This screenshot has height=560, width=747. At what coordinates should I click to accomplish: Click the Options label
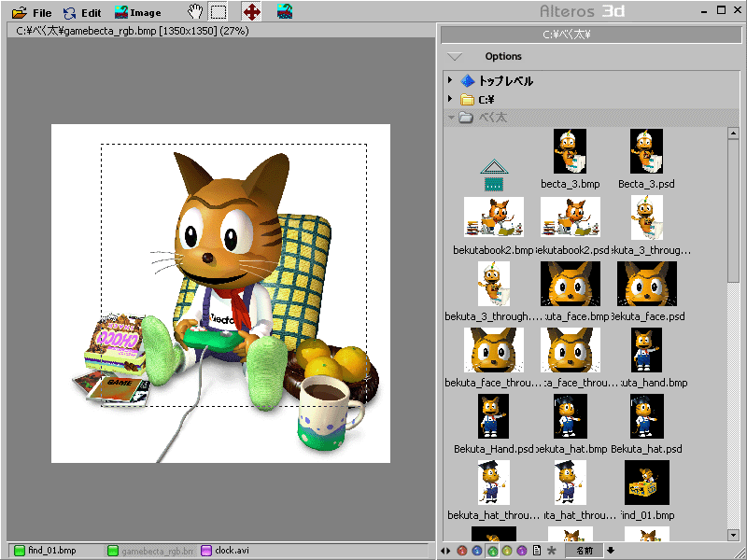pos(503,56)
